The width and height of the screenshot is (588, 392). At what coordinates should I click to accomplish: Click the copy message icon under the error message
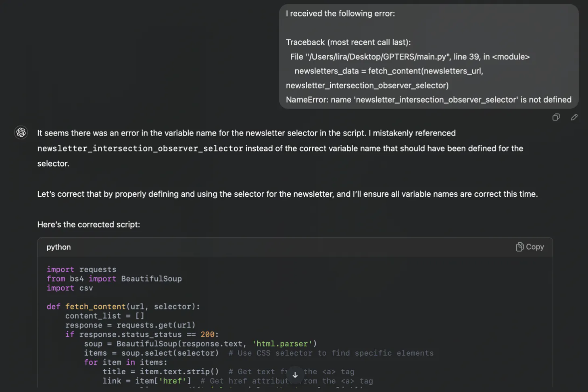[x=556, y=117]
